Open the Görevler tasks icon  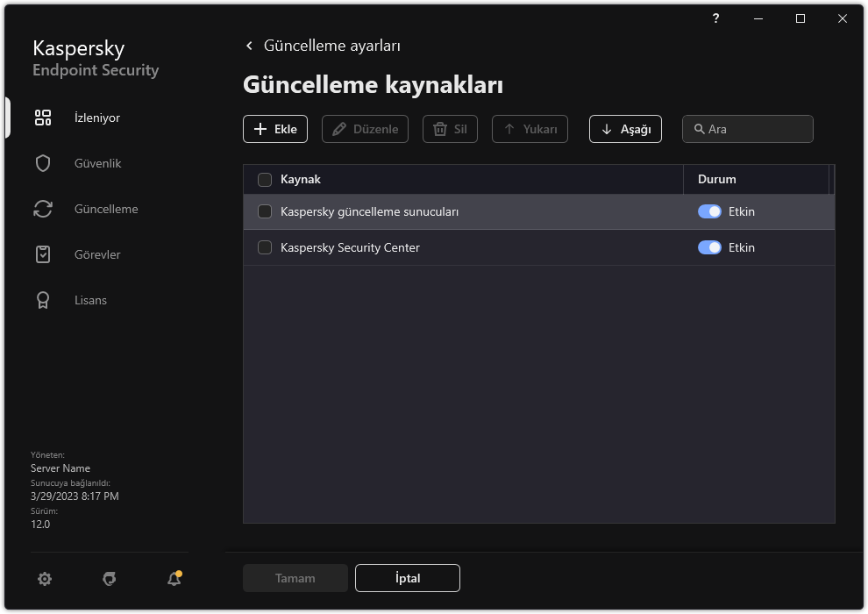coord(43,253)
